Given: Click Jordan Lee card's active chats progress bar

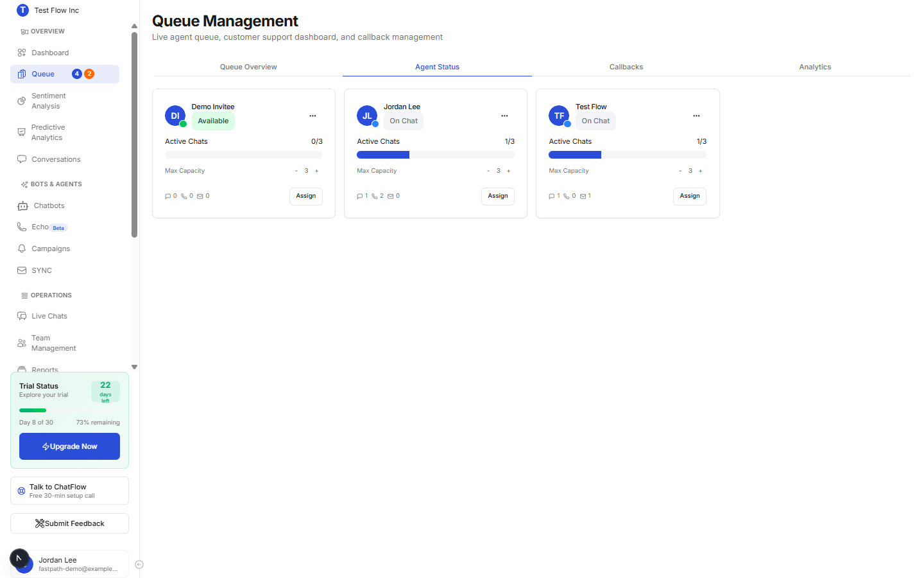Looking at the screenshot, I should coord(436,155).
